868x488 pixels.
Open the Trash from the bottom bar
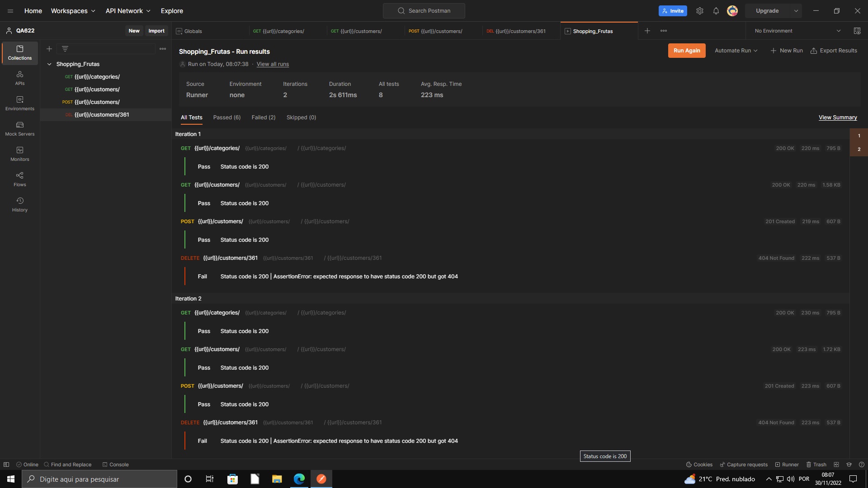coord(816,465)
